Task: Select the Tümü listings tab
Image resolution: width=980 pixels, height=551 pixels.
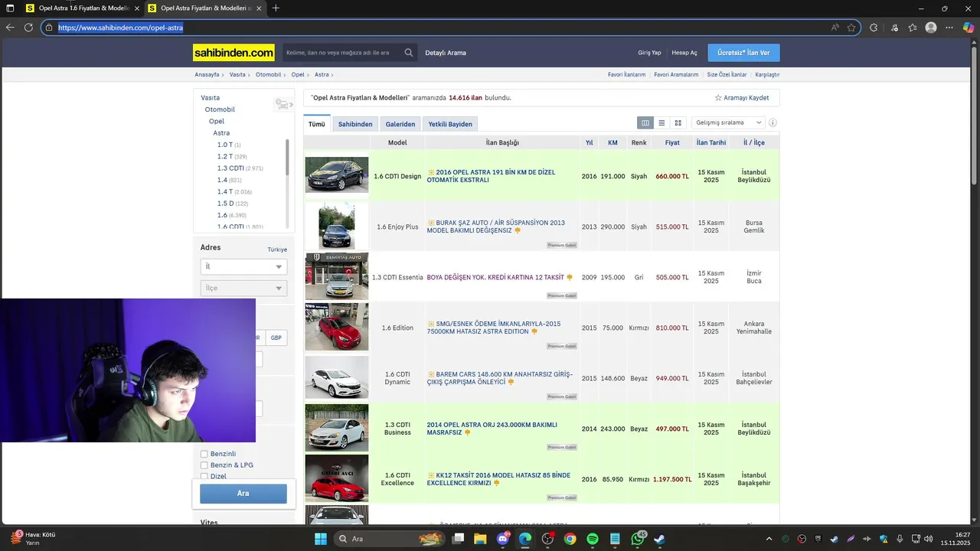Action: (317, 124)
